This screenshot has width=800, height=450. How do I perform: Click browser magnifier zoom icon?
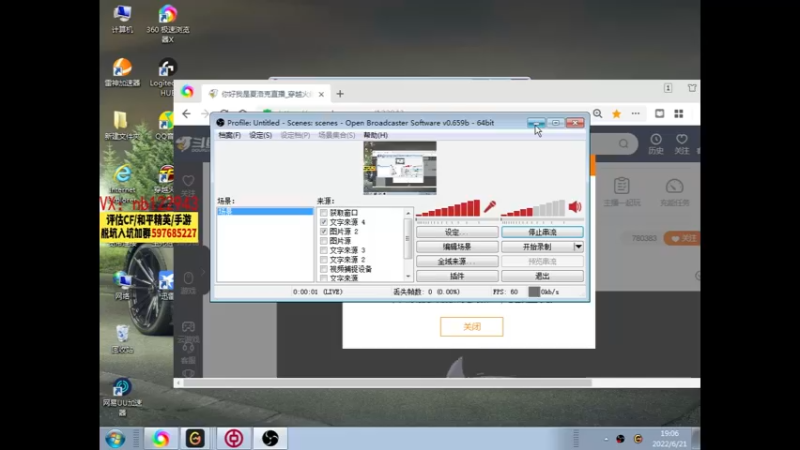pos(597,114)
